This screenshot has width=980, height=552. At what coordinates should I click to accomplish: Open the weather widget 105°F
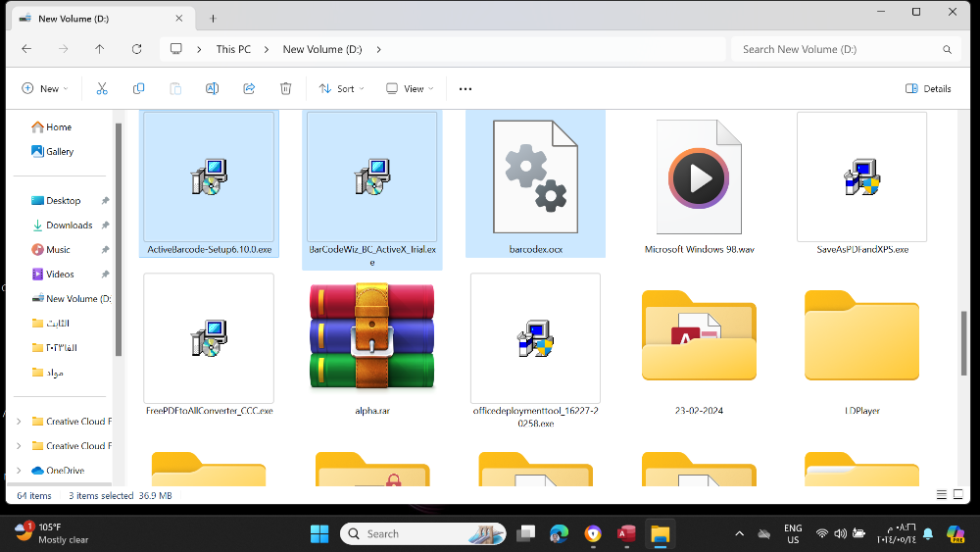click(x=51, y=533)
